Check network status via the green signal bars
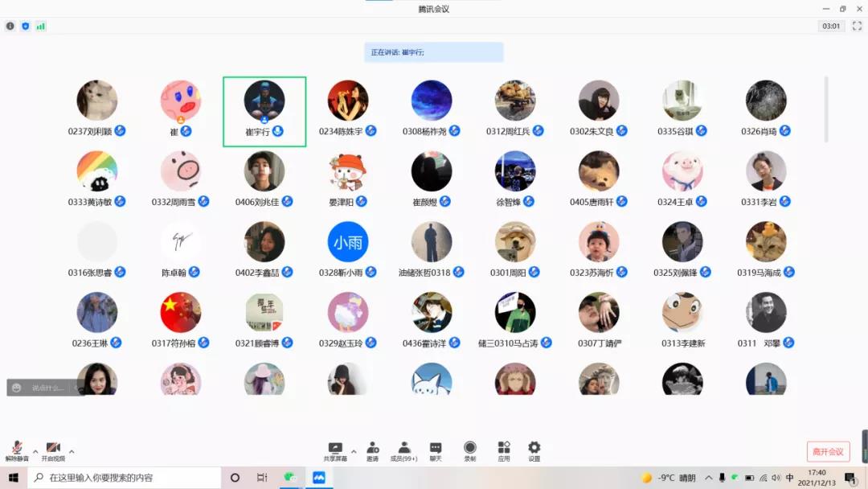 click(x=40, y=26)
